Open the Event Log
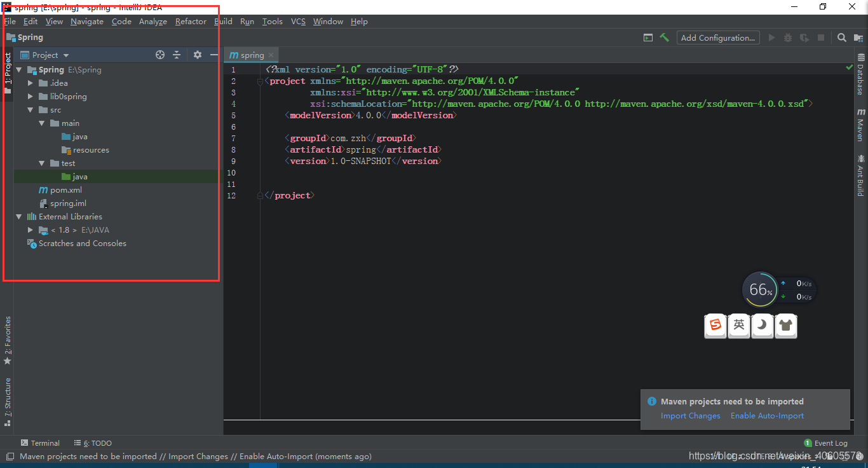The height and width of the screenshot is (468, 868). coord(826,443)
